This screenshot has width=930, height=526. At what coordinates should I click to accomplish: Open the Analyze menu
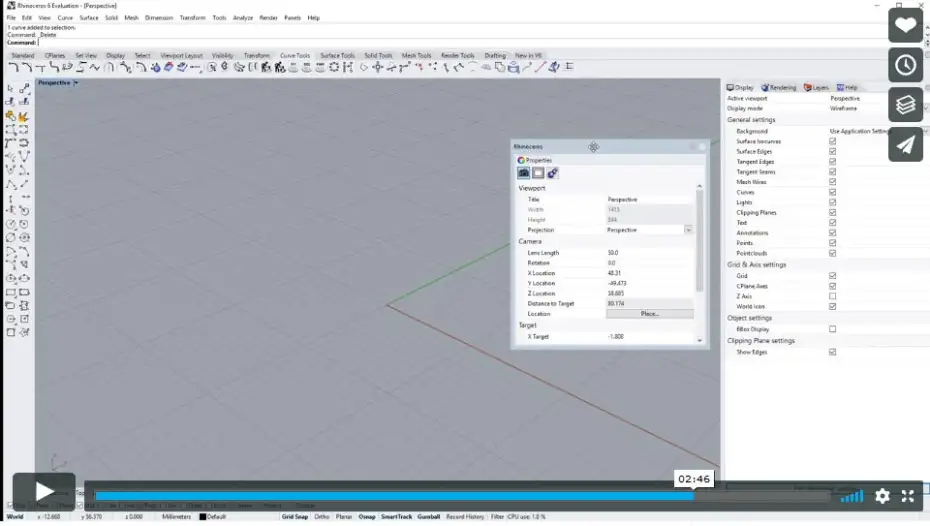[243, 18]
